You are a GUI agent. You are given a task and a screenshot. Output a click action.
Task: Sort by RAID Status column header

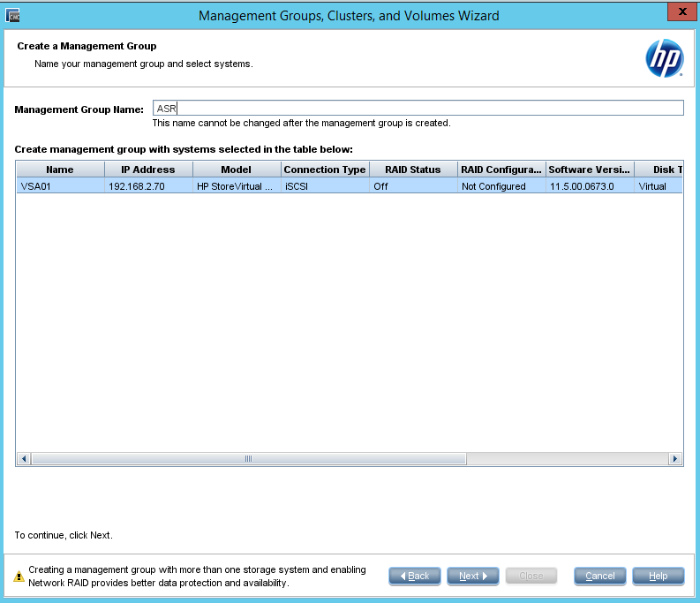pyautogui.click(x=413, y=170)
